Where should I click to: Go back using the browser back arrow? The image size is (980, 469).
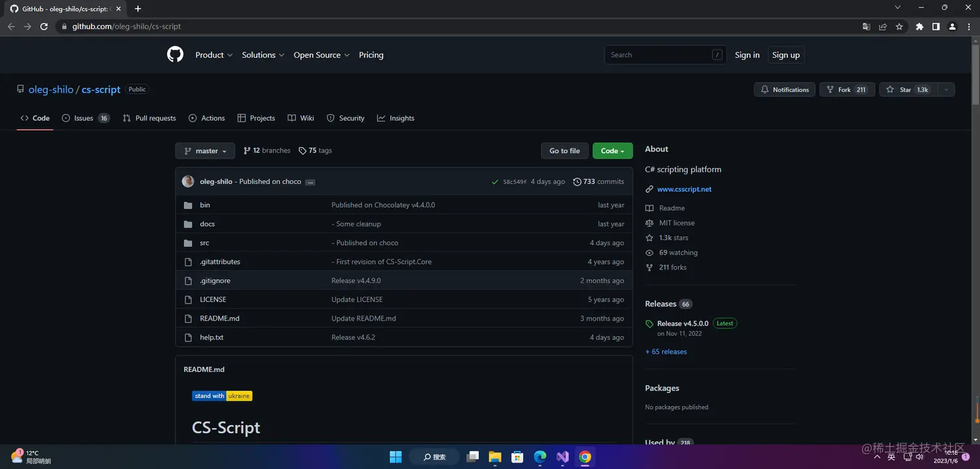[x=11, y=27]
